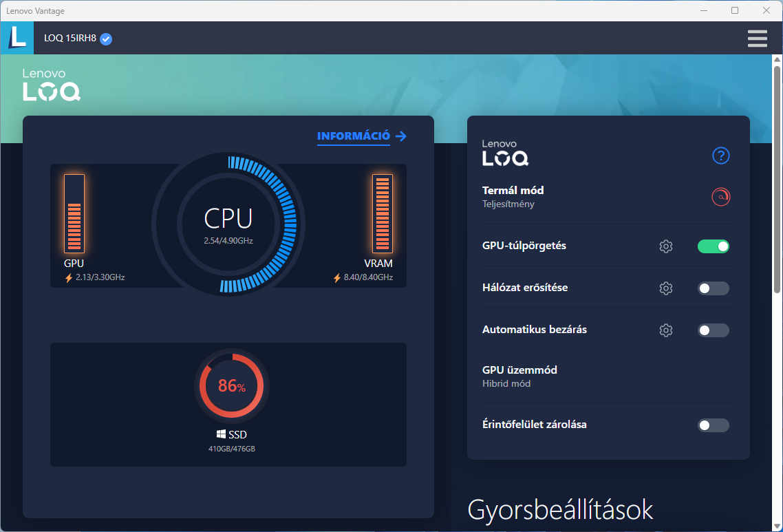Click the thermal mode gauge icon
This screenshot has height=532, width=783.
pyautogui.click(x=720, y=197)
